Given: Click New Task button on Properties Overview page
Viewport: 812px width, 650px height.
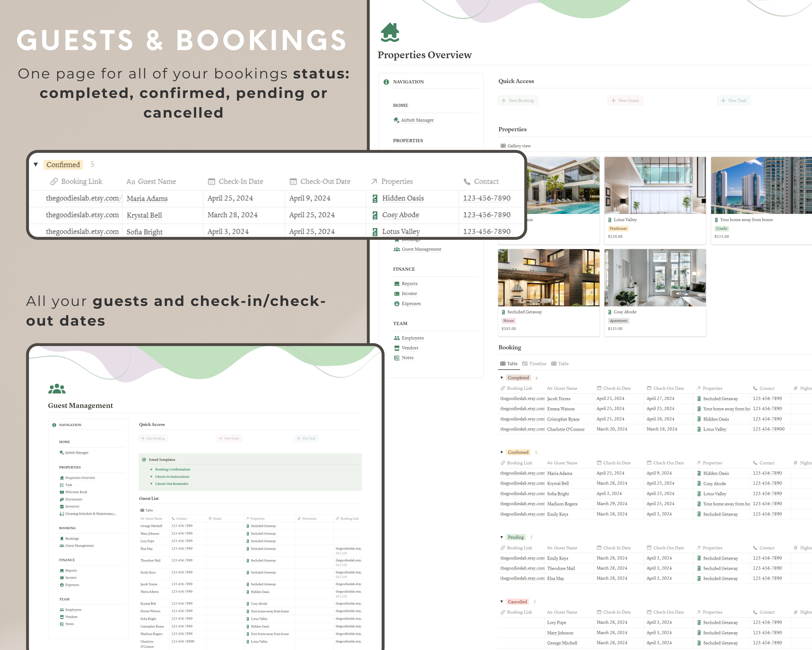Looking at the screenshot, I should tap(733, 100).
